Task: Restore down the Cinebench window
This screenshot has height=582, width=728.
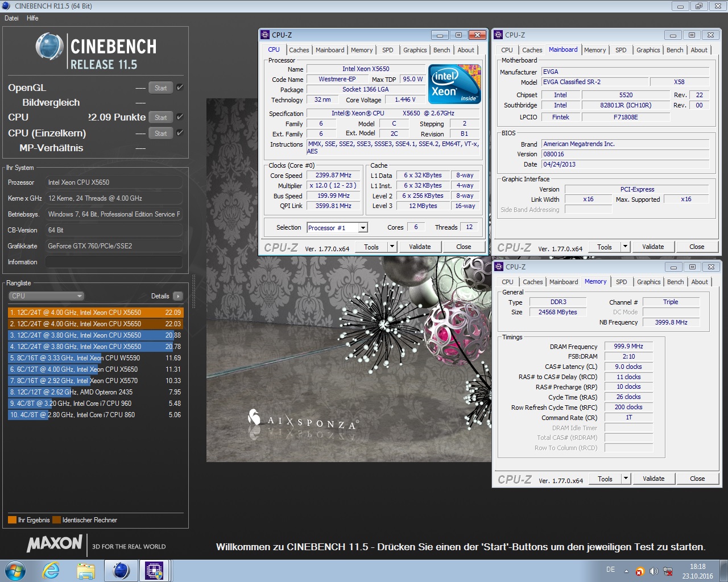Action: (698, 6)
